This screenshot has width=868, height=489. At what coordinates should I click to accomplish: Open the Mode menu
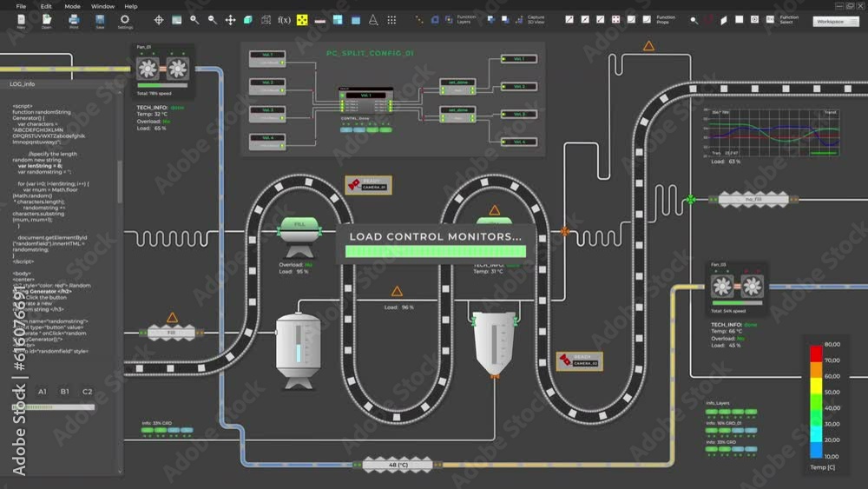coord(73,7)
